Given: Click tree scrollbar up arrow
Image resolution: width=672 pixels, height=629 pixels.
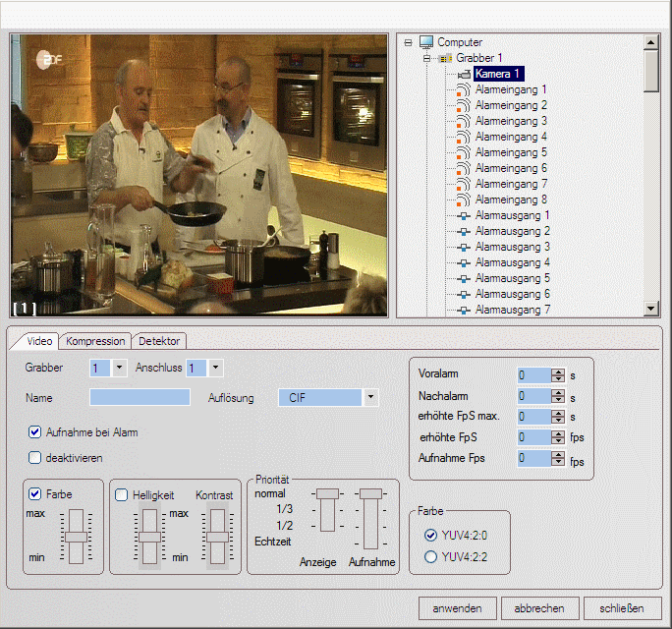Looking at the screenshot, I should 651,42.
